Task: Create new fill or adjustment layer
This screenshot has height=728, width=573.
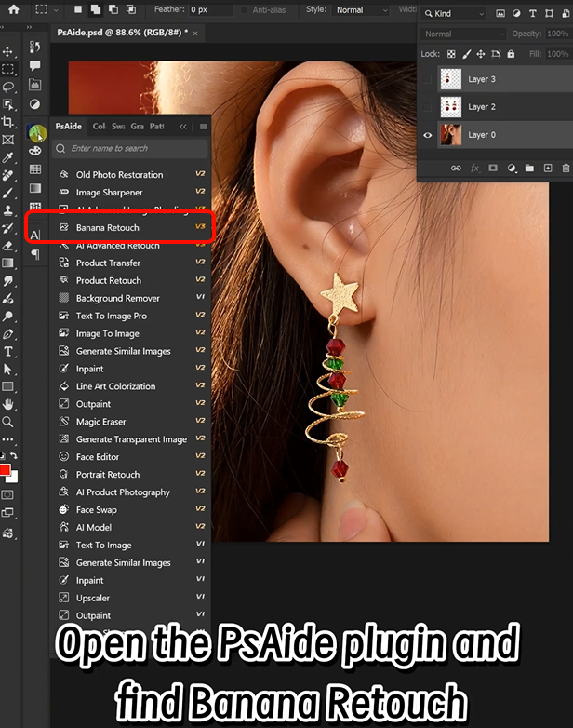Action: pos(512,169)
